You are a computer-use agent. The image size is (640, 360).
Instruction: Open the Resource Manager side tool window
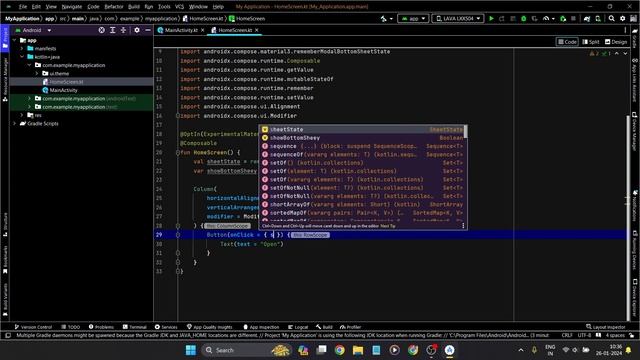tap(5, 79)
